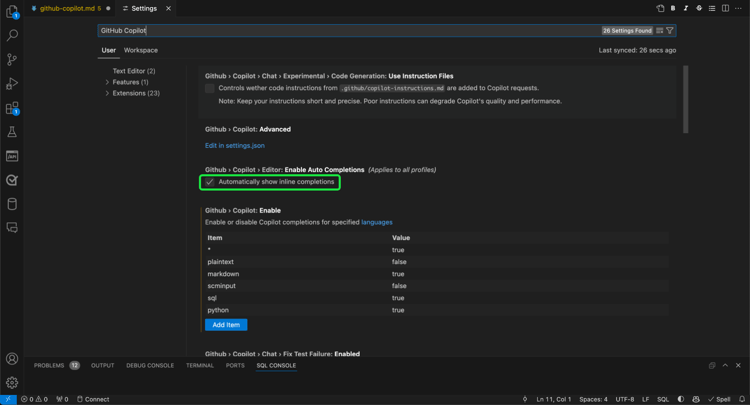Click the ports forwarded status item
The image size is (750, 405).
click(x=62, y=399)
